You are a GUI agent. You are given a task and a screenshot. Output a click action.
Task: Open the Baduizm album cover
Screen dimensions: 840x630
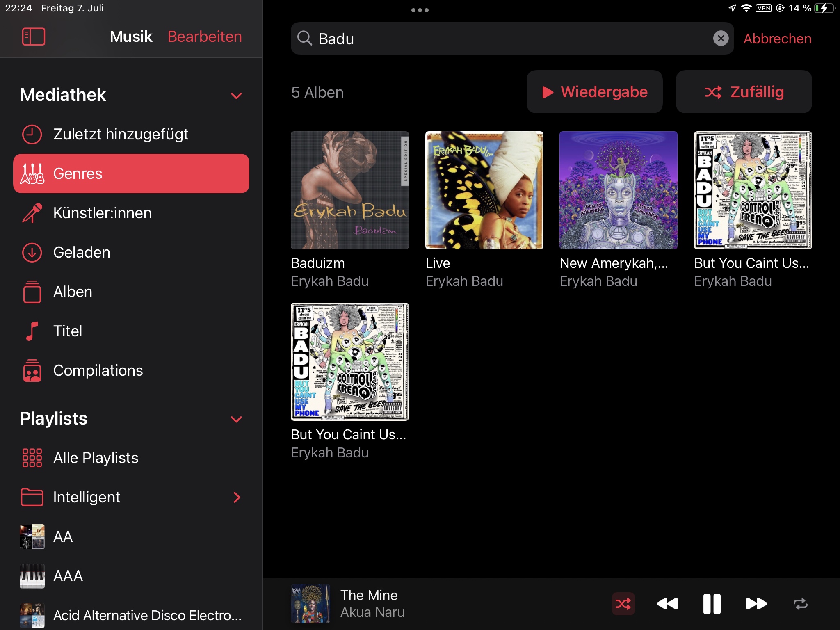click(x=350, y=190)
